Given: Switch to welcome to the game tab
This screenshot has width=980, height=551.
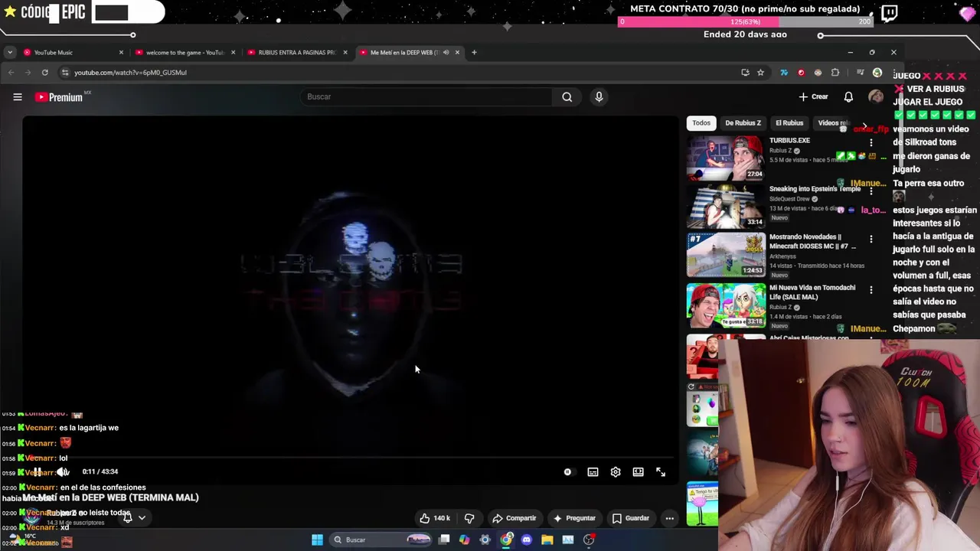Looking at the screenshot, I should [x=185, y=53].
